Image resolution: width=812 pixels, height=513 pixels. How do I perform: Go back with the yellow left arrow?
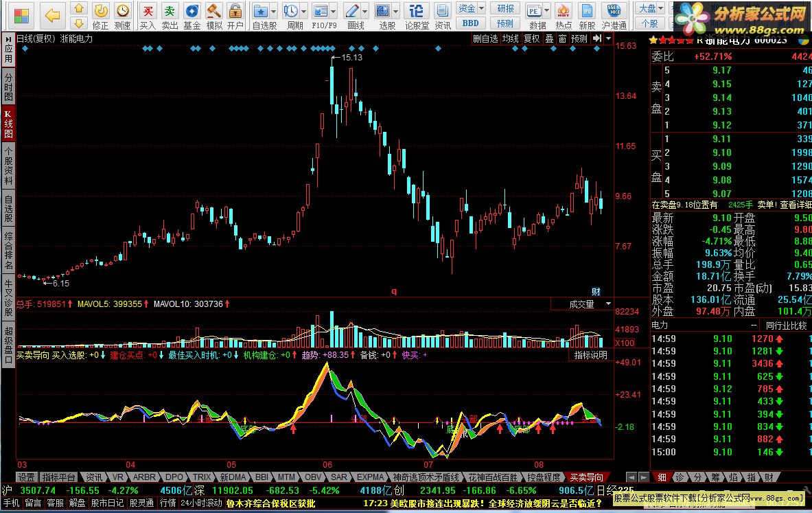point(52,16)
